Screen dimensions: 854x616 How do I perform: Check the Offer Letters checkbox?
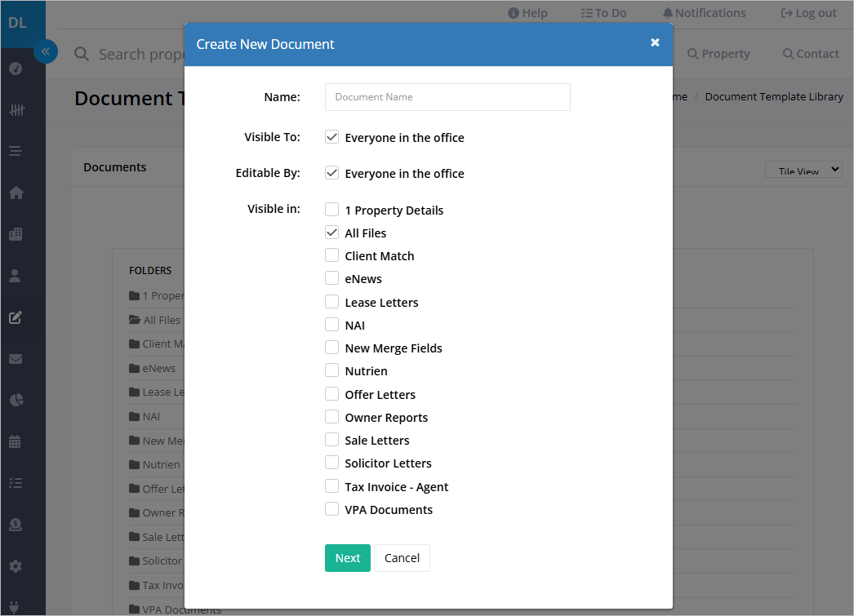coord(331,393)
